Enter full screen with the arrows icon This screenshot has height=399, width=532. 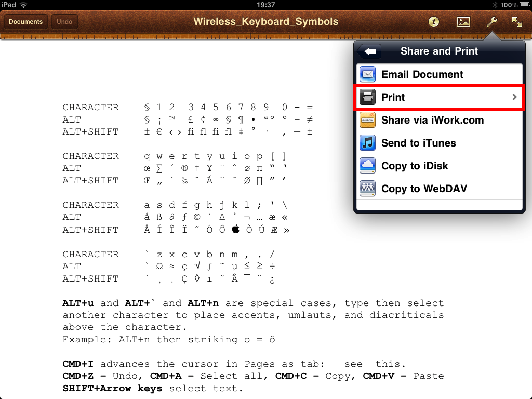pyautogui.click(x=517, y=22)
